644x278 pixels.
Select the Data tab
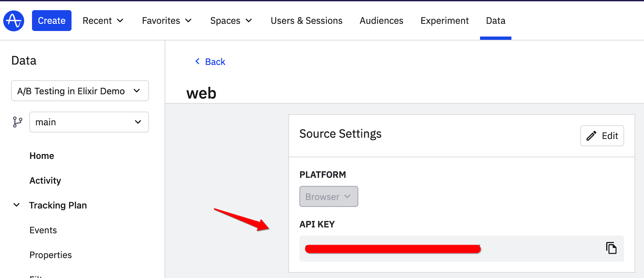click(495, 21)
